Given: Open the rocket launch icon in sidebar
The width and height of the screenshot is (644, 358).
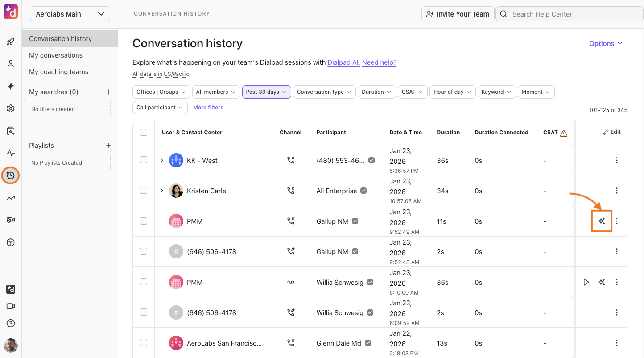Looking at the screenshot, I should point(11,42).
